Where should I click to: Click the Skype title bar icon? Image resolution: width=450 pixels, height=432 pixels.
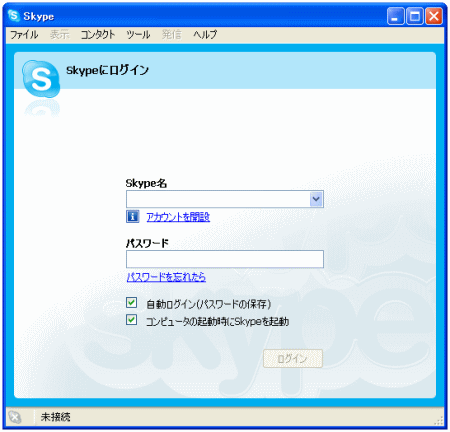tap(14, 15)
